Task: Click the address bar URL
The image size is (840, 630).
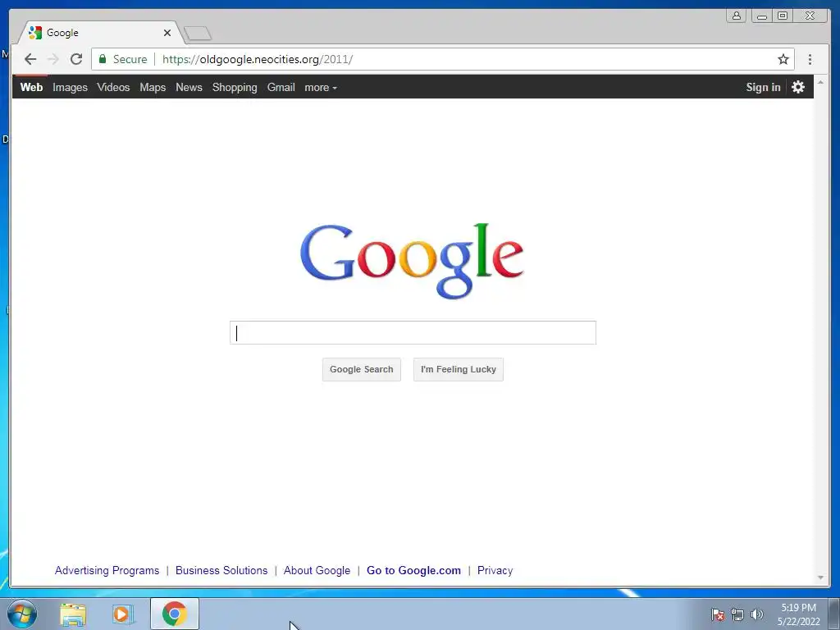Action: pyautogui.click(x=258, y=59)
